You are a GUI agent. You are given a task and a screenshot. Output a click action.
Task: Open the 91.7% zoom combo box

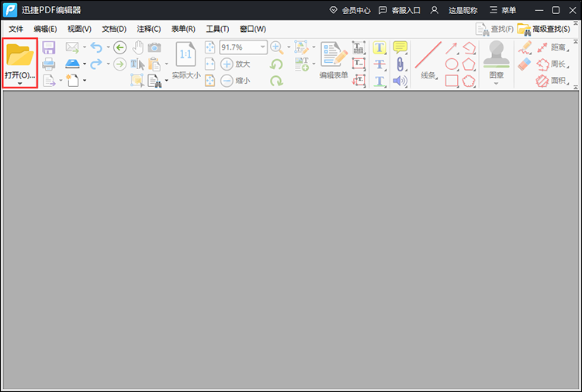point(243,47)
